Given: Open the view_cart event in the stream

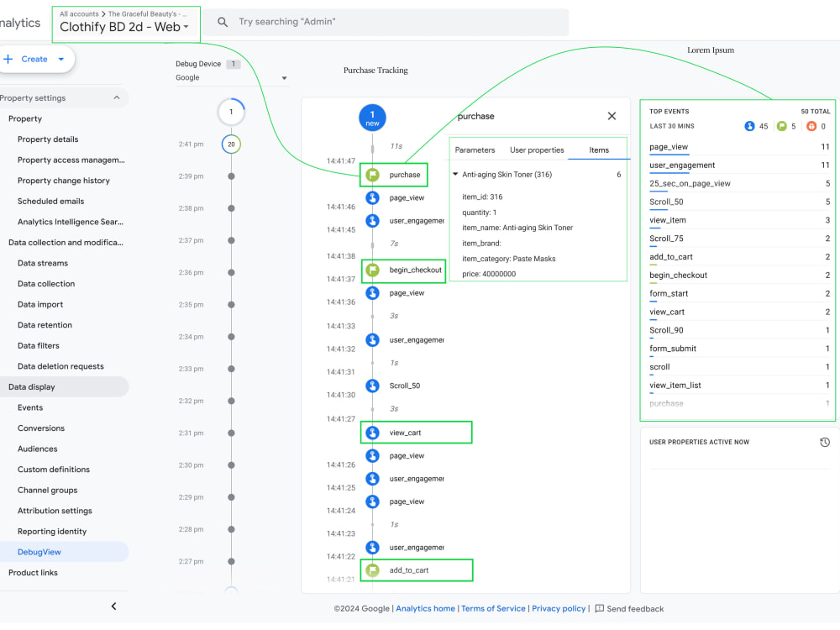Looking at the screenshot, I should point(373,432).
